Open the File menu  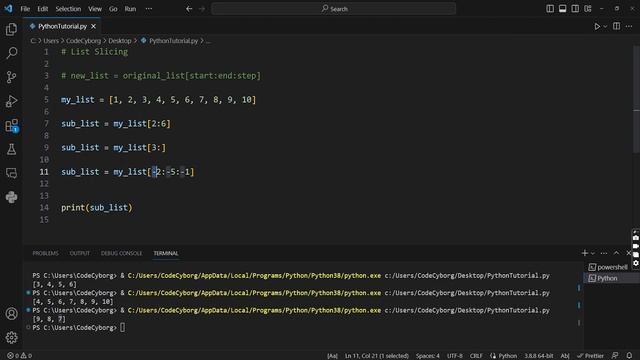[25, 9]
